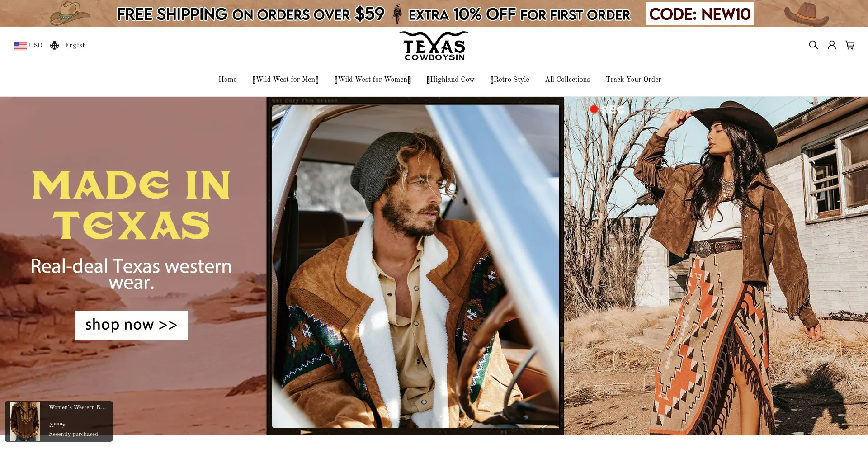
Task: Open Wild West for Women menu
Action: tap(373, 80)
